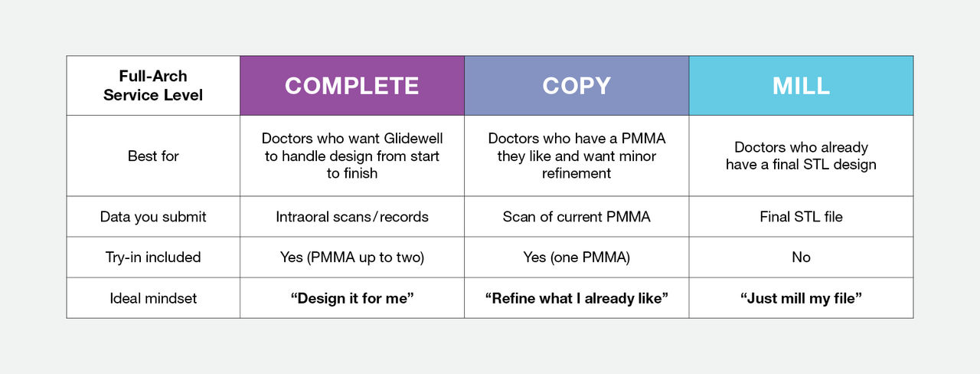Select the "Design it for me" text
The width and height of the screenshot is (980, 374).
click(351, 298)
